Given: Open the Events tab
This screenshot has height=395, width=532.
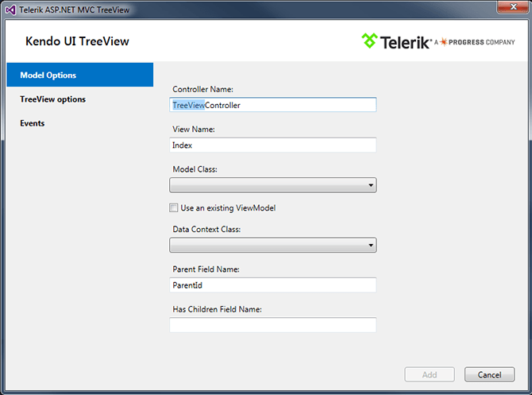Looking at the screenshot, I should [x=33, y=123].
